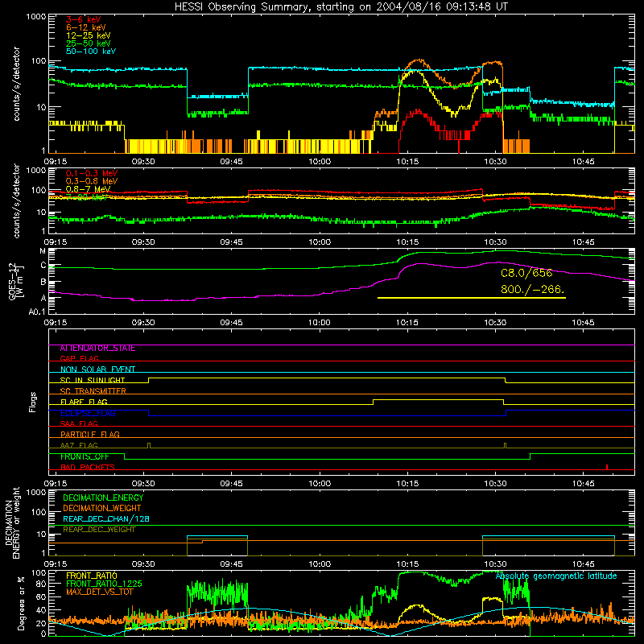Click the "09:45" tick under the GOES panel
Screen dimensions: 644x644
click(x=231, y=323)
